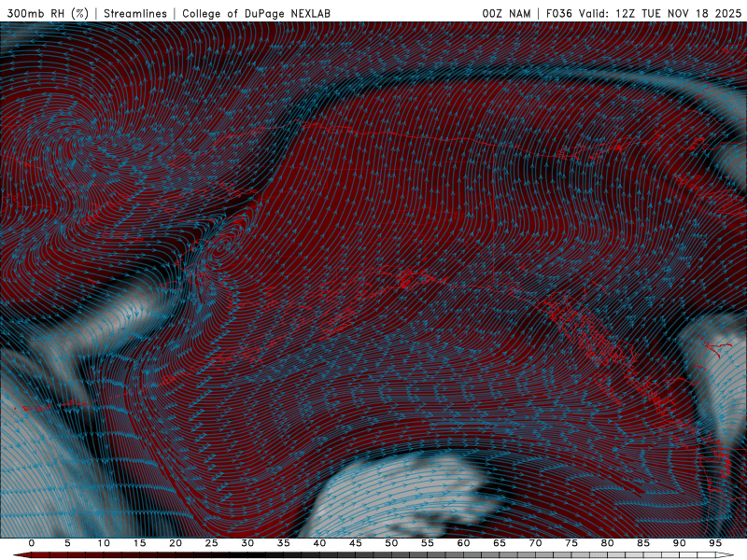Click the "35" color scale label
Viewport: 747px width, 560px height.
coord(284,543)
